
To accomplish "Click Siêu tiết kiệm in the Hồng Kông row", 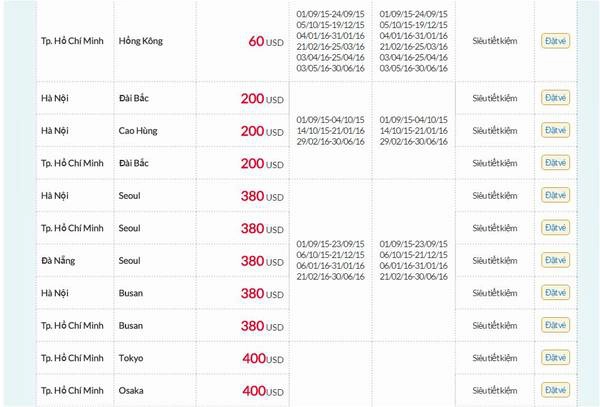I will tap(495, 41).
